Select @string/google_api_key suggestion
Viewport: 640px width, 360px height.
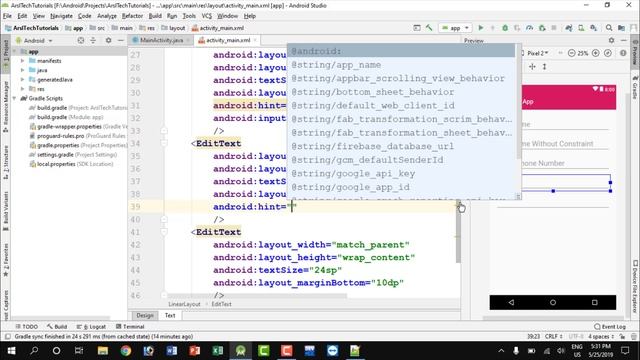click(x=402, y=173)
